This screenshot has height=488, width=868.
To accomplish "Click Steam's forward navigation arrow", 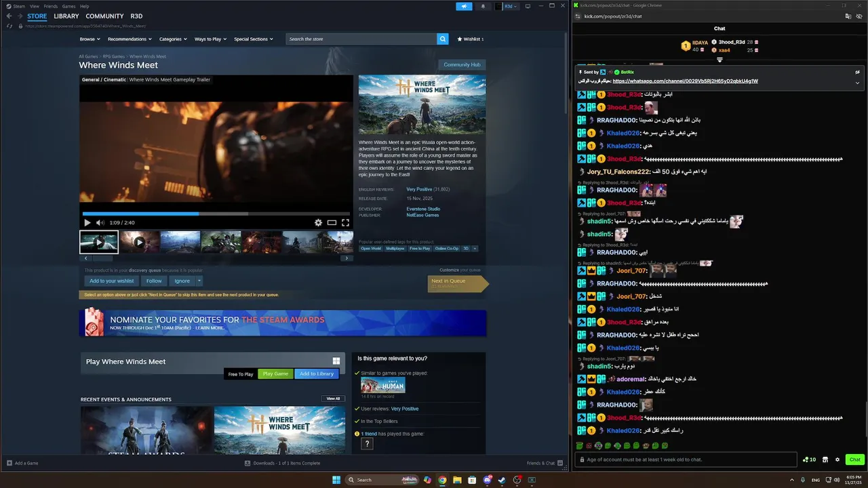I will click(x=20, y=16).
